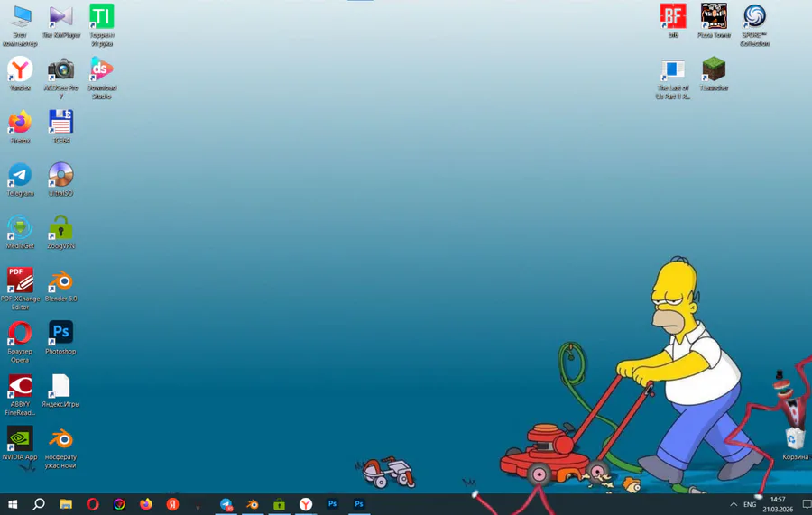The image size is (812, 515).
Task: Switch to ZoogVPN green lock in taskbar
Action: pyautogui.click(x=279, y=504)
